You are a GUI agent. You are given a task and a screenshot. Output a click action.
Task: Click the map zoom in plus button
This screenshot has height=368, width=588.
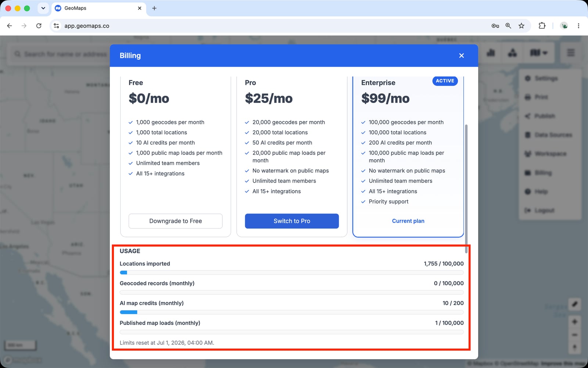574,322
